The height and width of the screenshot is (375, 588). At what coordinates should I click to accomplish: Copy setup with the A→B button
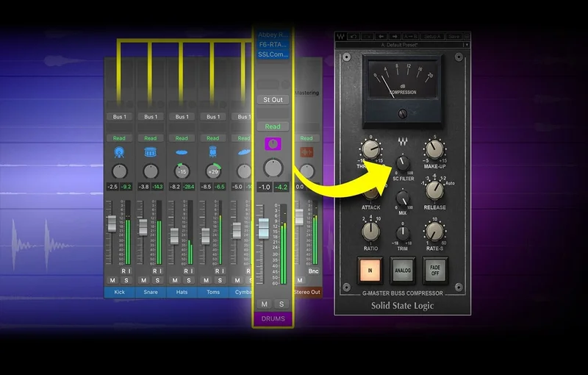pos(411,36)
